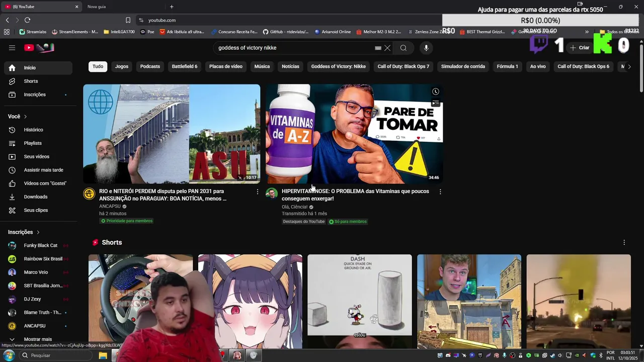644x362 pixels.
Task: Bookmark this page using bookmark icon
Action: [128, 20]
